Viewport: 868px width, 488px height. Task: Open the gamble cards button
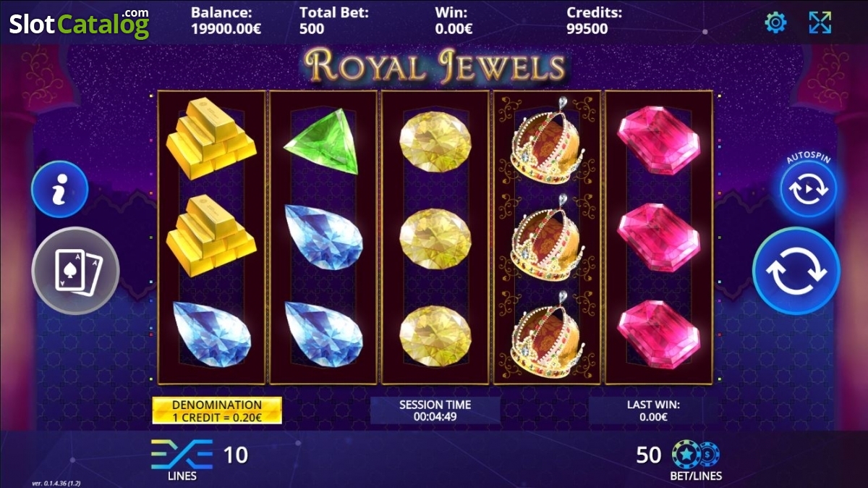tap(75, 271)
